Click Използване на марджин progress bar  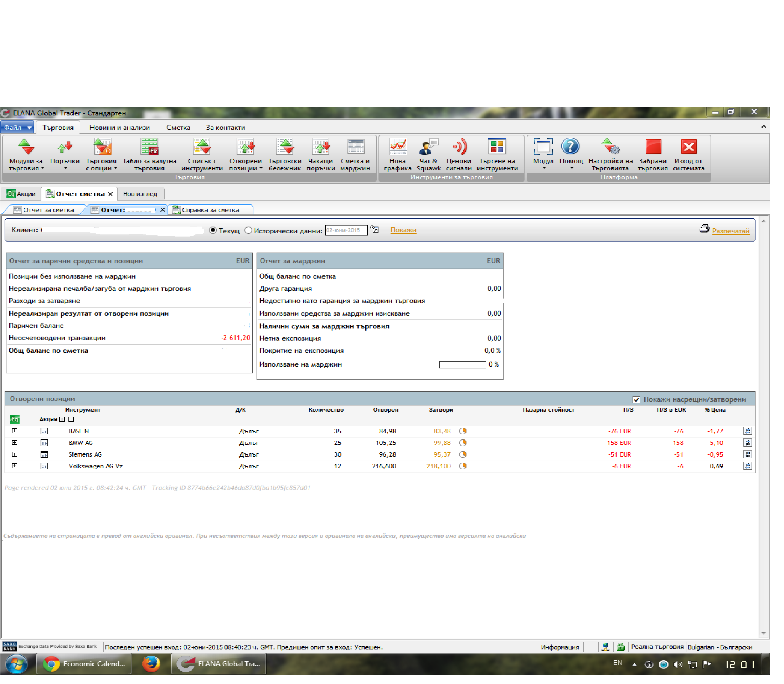463,365
